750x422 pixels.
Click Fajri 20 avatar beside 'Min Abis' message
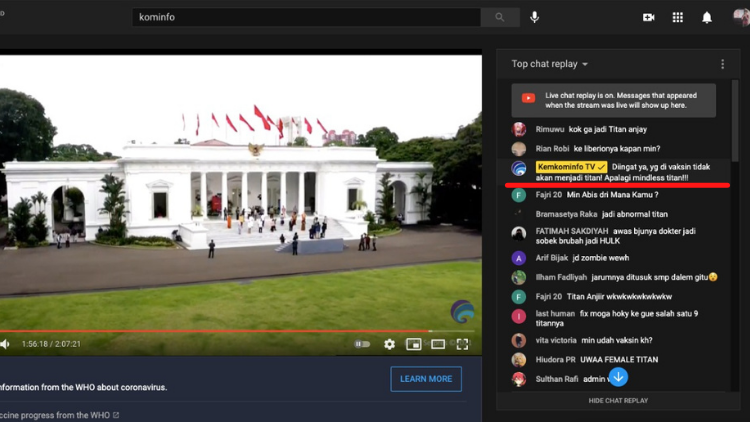(x=519, y=195)
